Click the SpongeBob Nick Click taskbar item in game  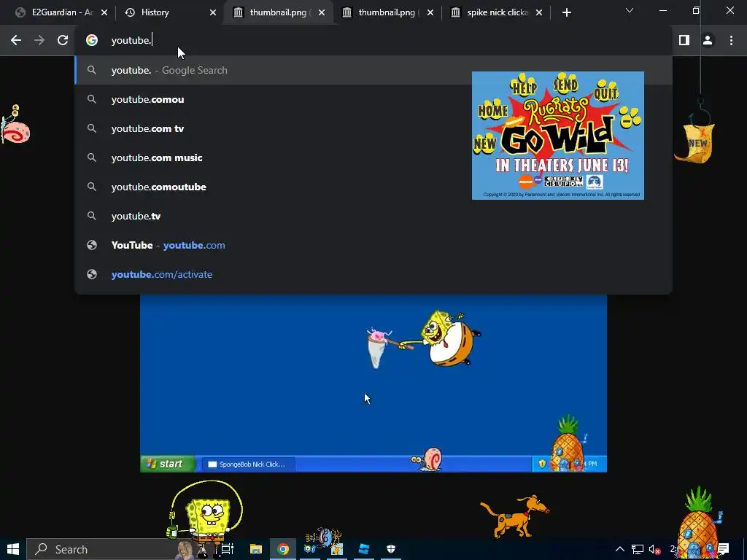tap(248, 464)
